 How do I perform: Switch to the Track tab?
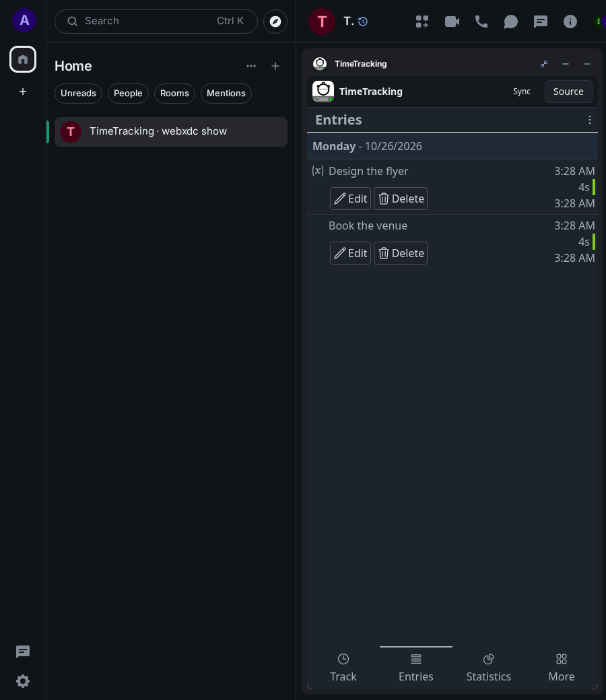pos(343,667)
